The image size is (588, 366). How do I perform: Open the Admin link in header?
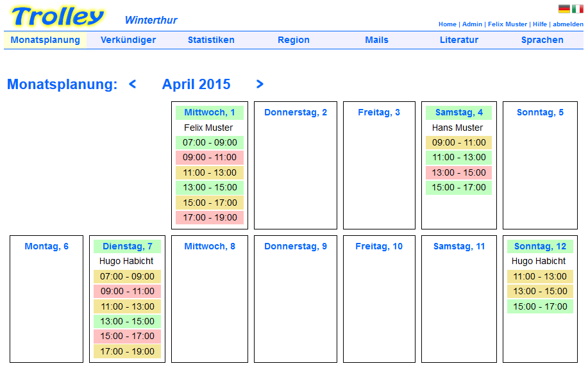click(472, 24)
